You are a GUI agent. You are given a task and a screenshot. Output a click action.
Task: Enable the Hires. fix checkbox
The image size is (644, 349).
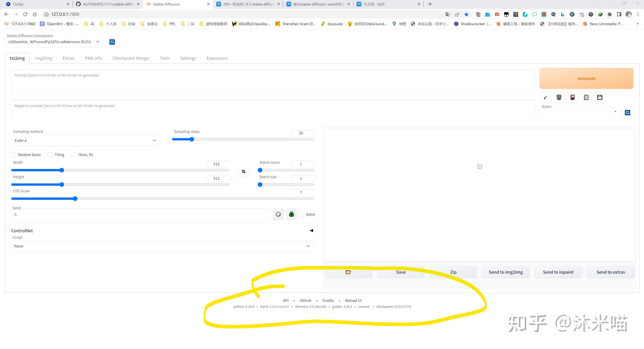pyautogui.click(x=74, y=155)
